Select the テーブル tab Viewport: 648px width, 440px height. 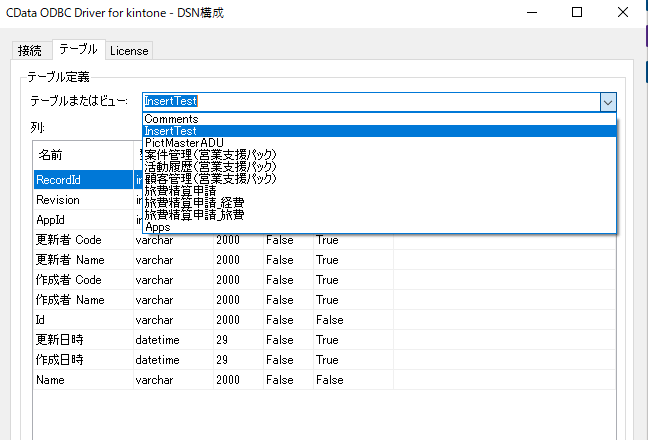coord(78,49)
